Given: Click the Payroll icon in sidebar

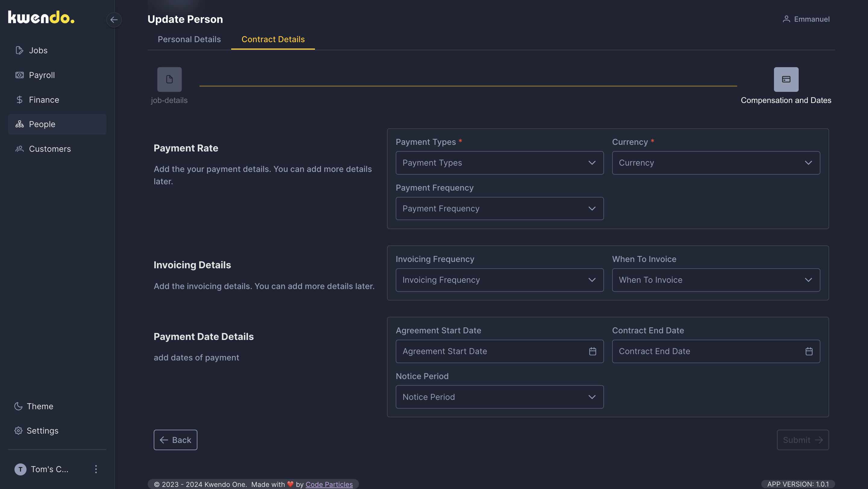Looking at the screenshot, I should 20,75.
